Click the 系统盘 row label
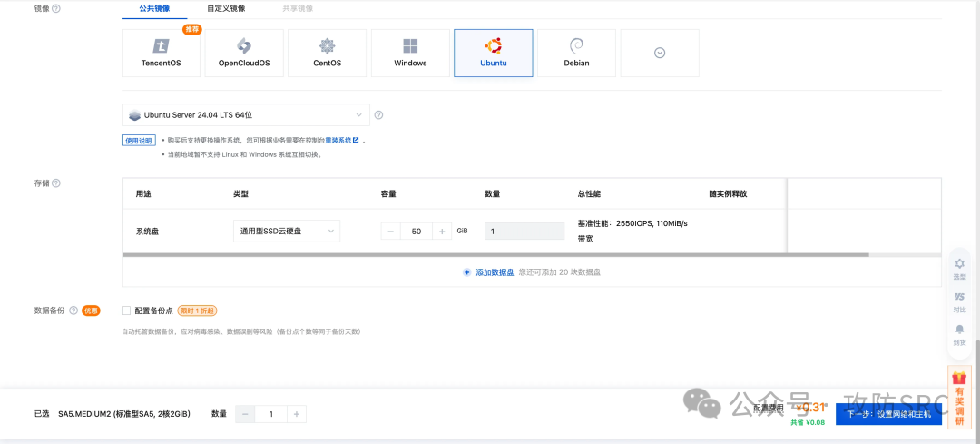The width and height of the screenshot is (980, 444). (x=147, y=231)
